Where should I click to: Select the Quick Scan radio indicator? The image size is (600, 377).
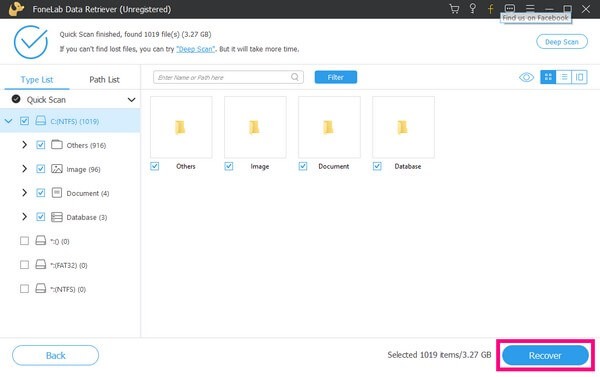[16, 99]
